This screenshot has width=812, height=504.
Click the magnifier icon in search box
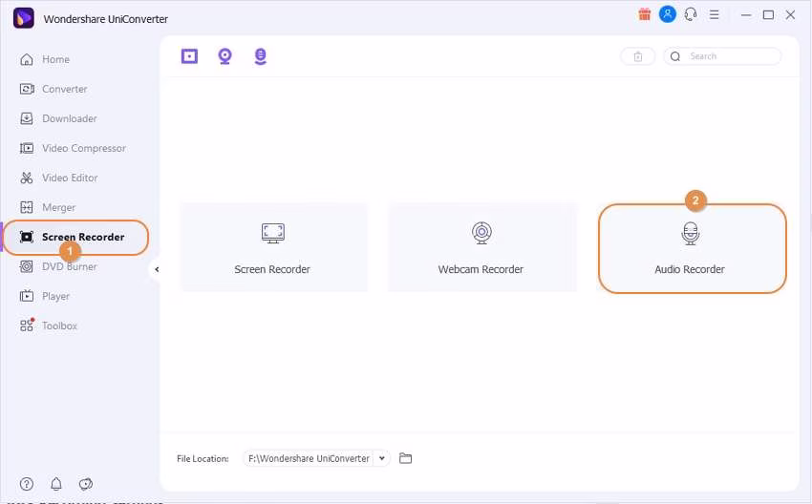click(675, 56)
